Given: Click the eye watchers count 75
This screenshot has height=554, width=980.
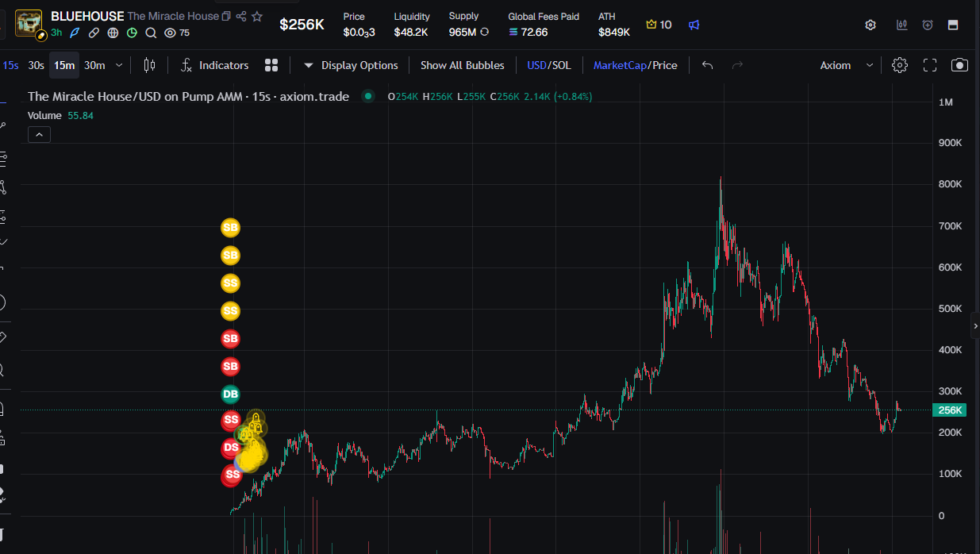Looking at the screenshot, I should pyautogui.click(x=177, y=33).
